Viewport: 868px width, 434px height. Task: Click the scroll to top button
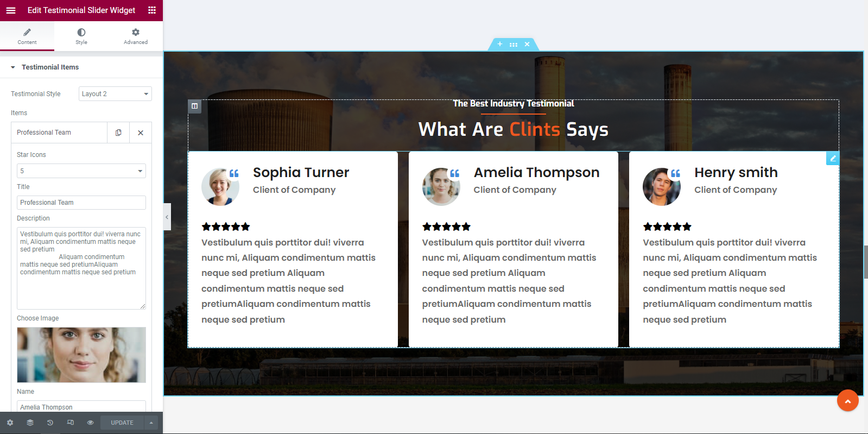[x=848, y=401]
